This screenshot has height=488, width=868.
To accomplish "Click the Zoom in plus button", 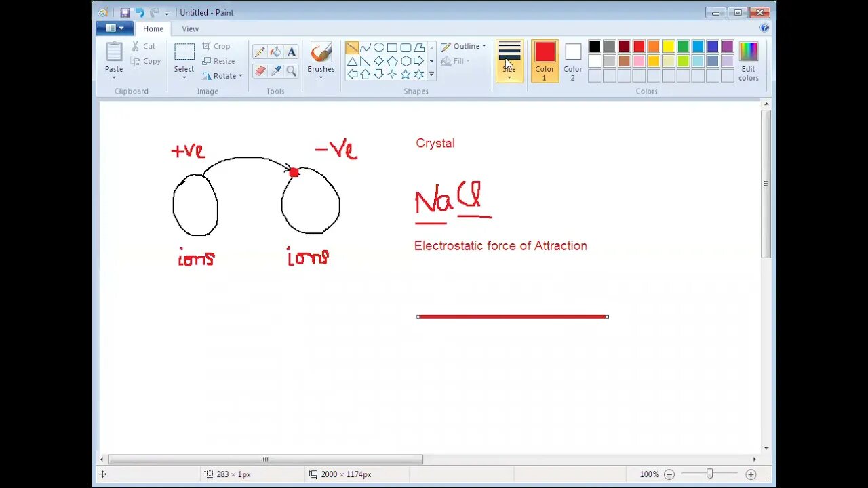I will tap(751, 474).
